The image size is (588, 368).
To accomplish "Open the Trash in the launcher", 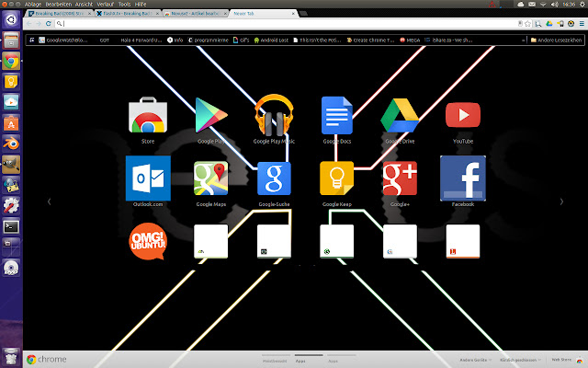I will [11, 357].
